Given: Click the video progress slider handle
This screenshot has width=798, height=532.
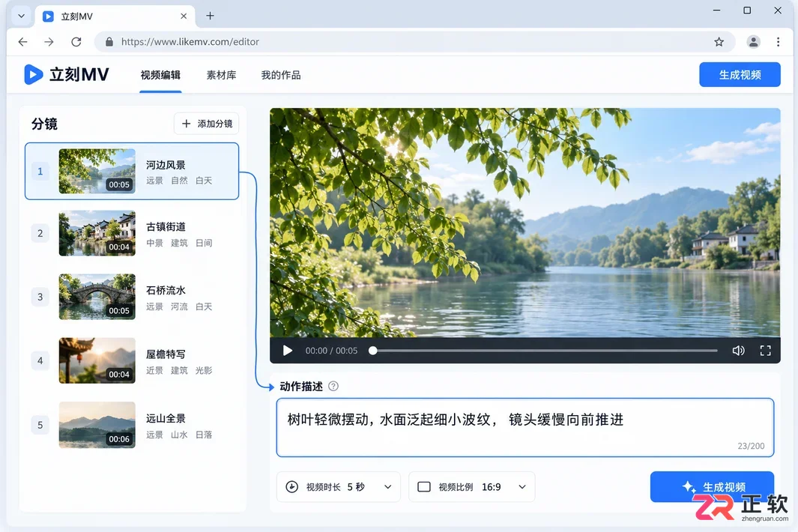Looking at the screenshot, I should 373,351.
